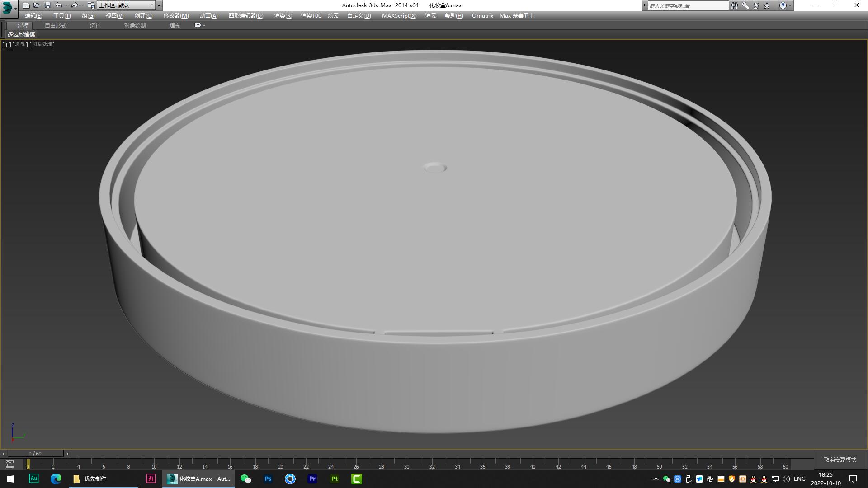Open InfoCenter search with the binoculars icon
The image size is (868, 488).
point(735,5)
